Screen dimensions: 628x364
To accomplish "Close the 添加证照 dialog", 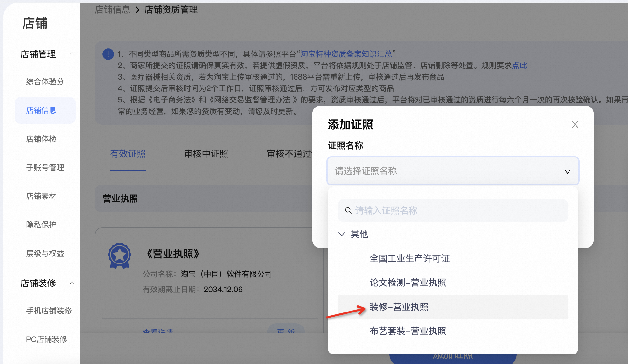I will [575, 124].
